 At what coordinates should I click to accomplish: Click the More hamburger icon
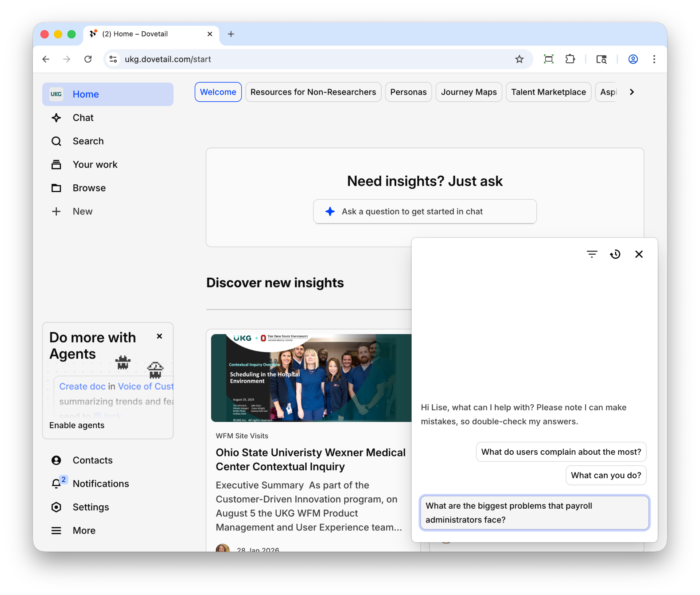(x=56, y=531)
